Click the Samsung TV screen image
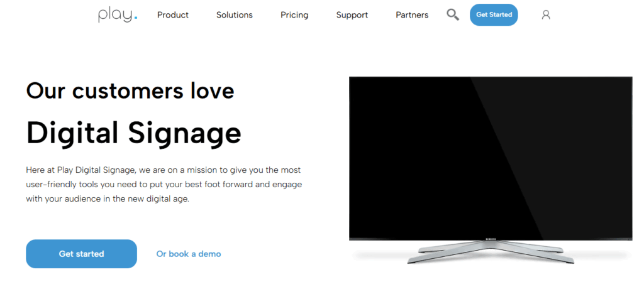644x299 pixels. pyautogui.click(x=491, y=170)
